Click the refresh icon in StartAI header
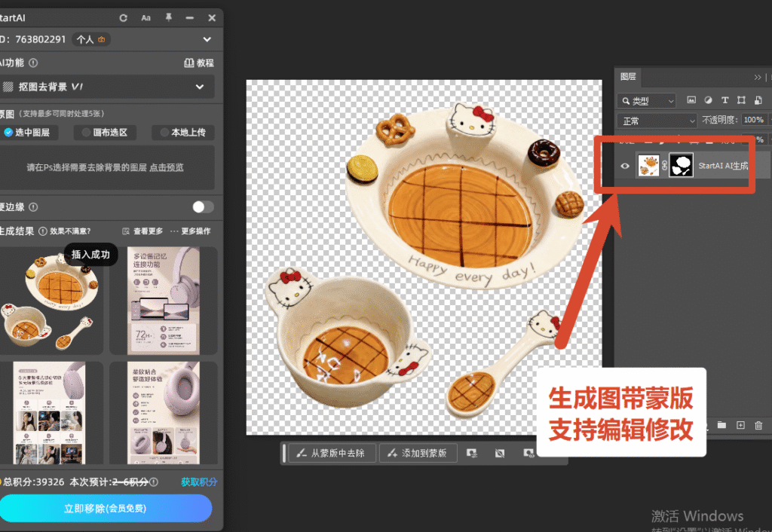The image size is (772, 532). (123, 18)
